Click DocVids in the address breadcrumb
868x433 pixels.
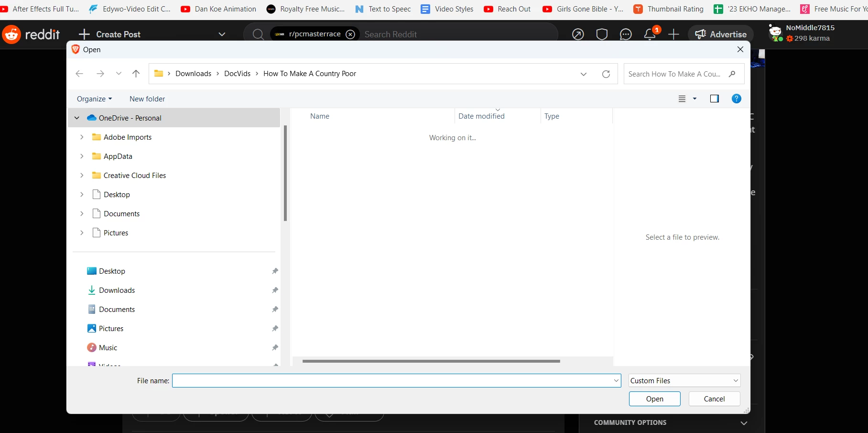click(237, 74)
